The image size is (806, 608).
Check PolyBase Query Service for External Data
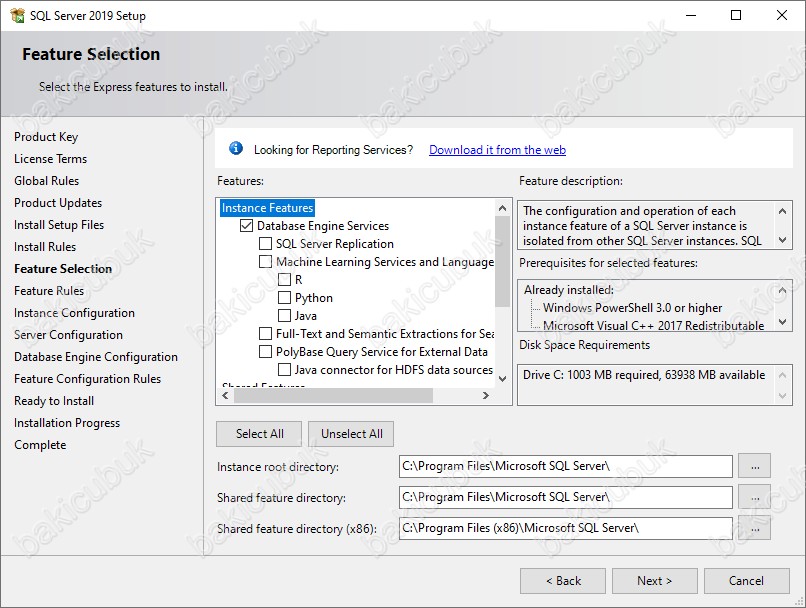pyautogui.click(x=265, y=352)
